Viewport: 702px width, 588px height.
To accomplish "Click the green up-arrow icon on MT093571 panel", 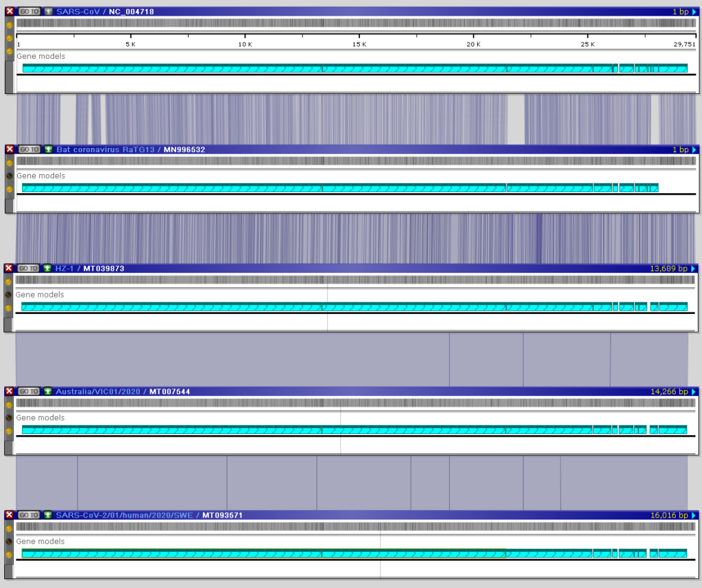I will click(48, 515).
